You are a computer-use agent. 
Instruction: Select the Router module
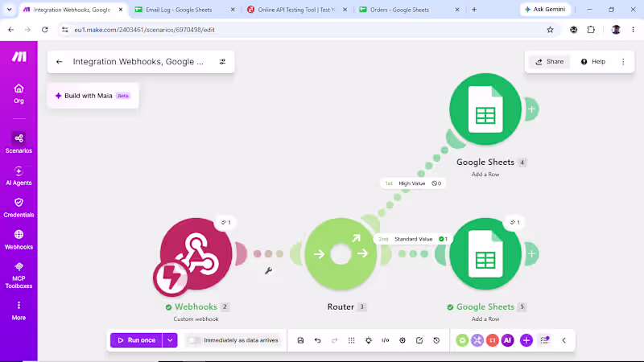(x=341, y=254)
